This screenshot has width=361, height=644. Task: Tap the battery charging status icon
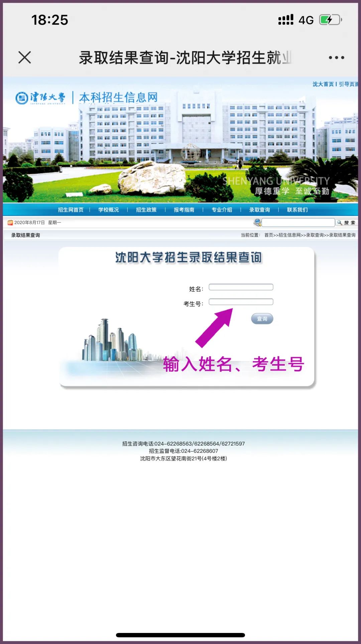coord(331,20)
